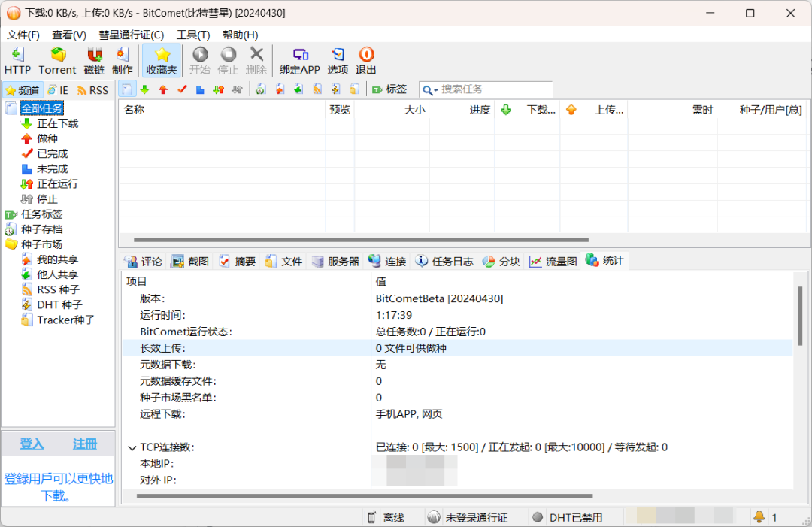812x527 pixels.
Task: Select Tracker种子 in the tree
Action: (x=65, y=320)
